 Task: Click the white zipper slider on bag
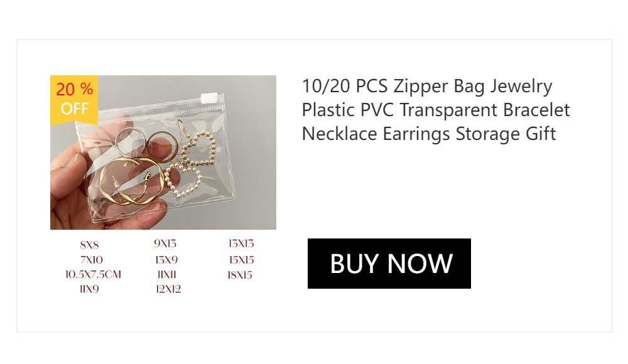pyautogui.click(x=209, y=98)
